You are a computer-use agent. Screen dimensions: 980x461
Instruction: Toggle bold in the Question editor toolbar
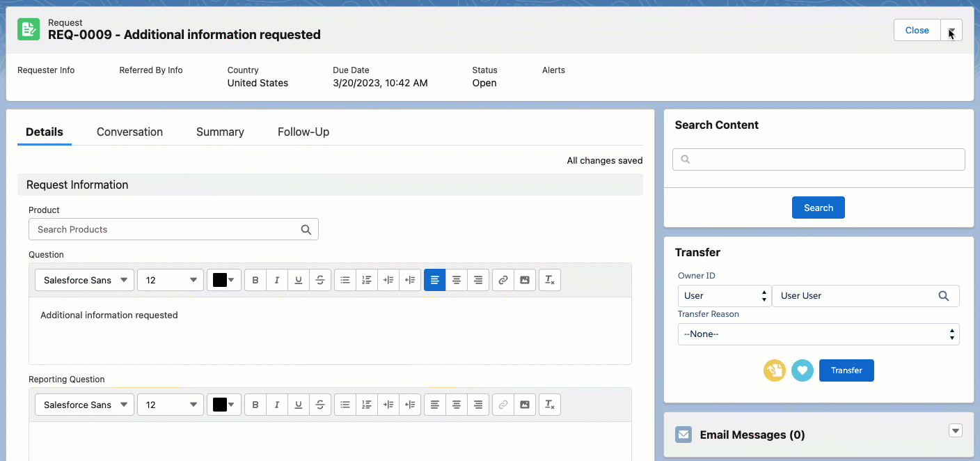click(x=255, y=280)
